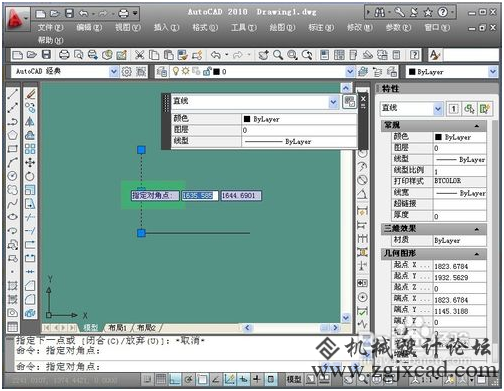Select the Erase tool in the Modify toolbar
Screen dimensions: 504x391
coord(30,94)
